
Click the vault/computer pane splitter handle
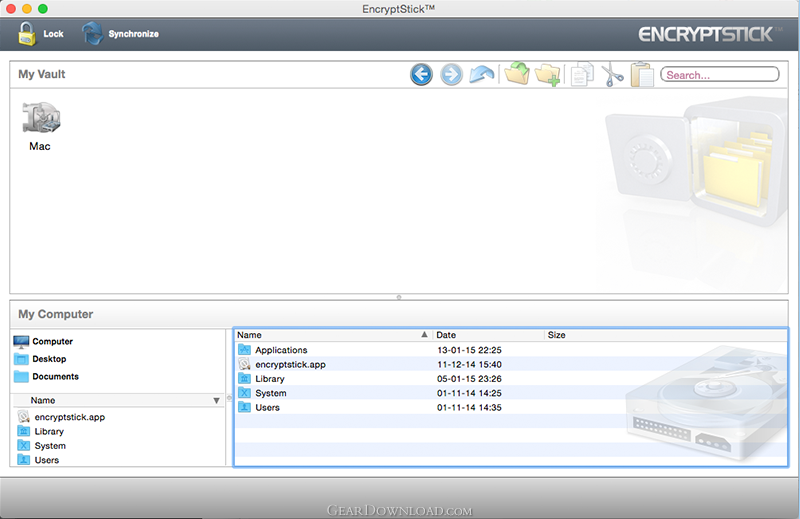(x=399, y=297)
